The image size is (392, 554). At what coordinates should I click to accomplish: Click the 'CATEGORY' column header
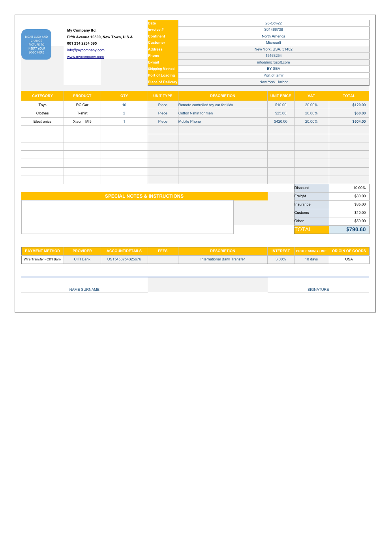pyautogui.click(x=42, y=96)
